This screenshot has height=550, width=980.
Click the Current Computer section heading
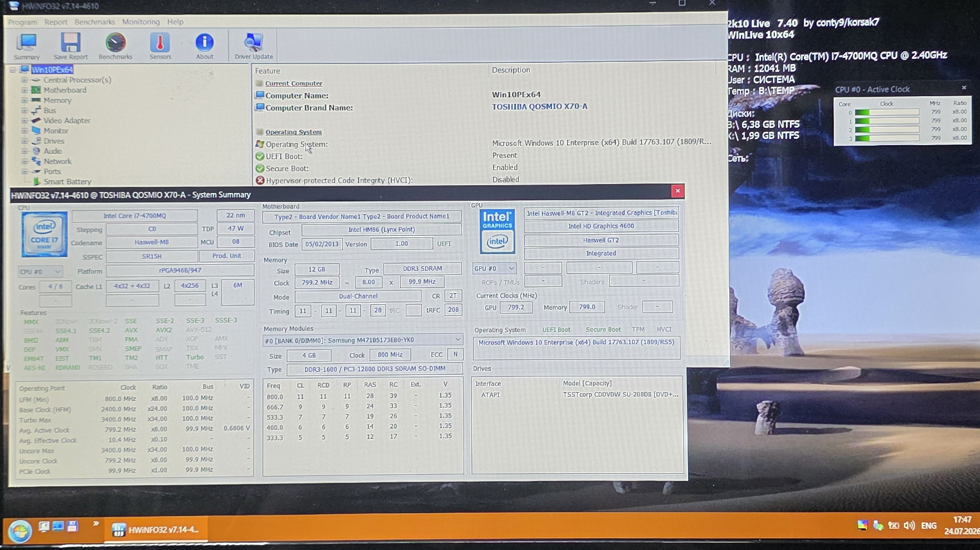[x=293, y=83]
